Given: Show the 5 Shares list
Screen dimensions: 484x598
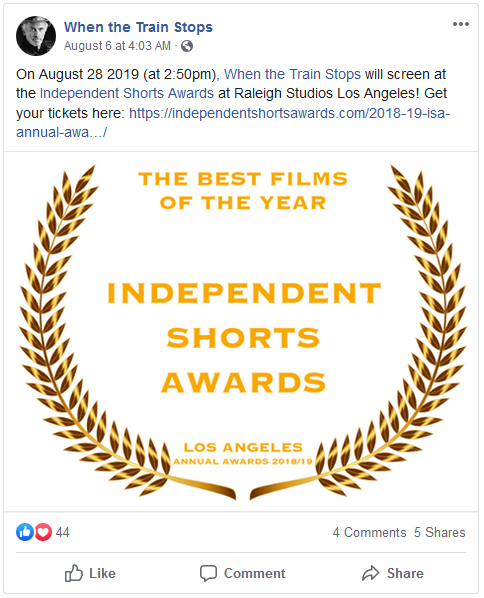Looking at the screenshot, I should pos(440,532).
